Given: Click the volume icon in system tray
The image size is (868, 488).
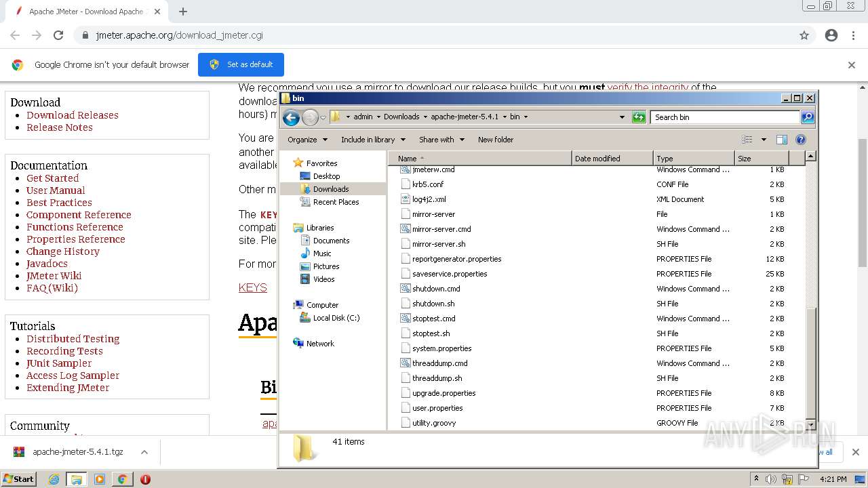Looking at the screenshot, I should coord(770,479).
